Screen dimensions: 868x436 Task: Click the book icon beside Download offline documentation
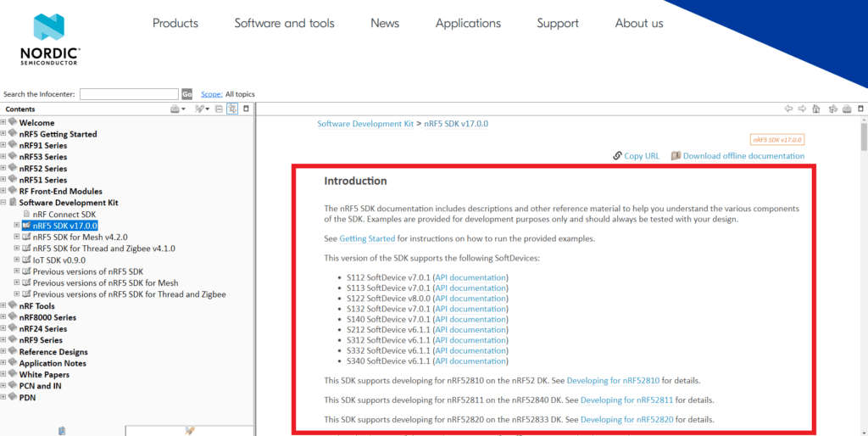676,156
